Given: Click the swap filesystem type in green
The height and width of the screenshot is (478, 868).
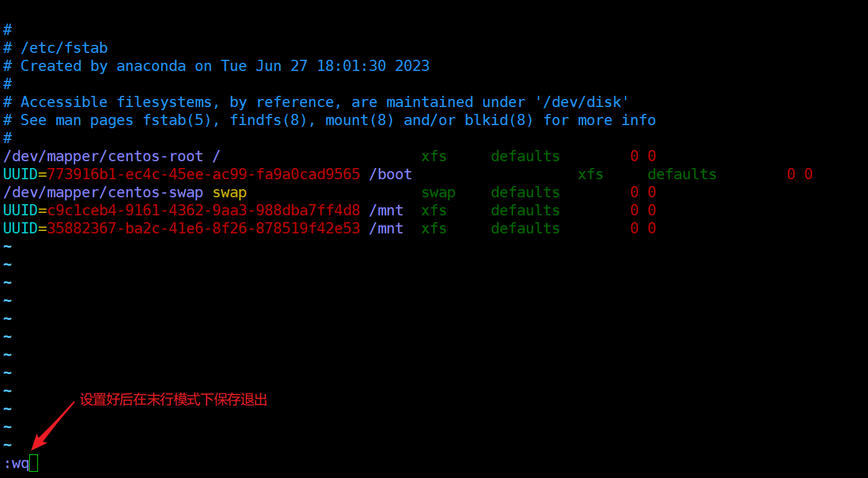Looking at the screenshot, I should (x=438, y=192).
